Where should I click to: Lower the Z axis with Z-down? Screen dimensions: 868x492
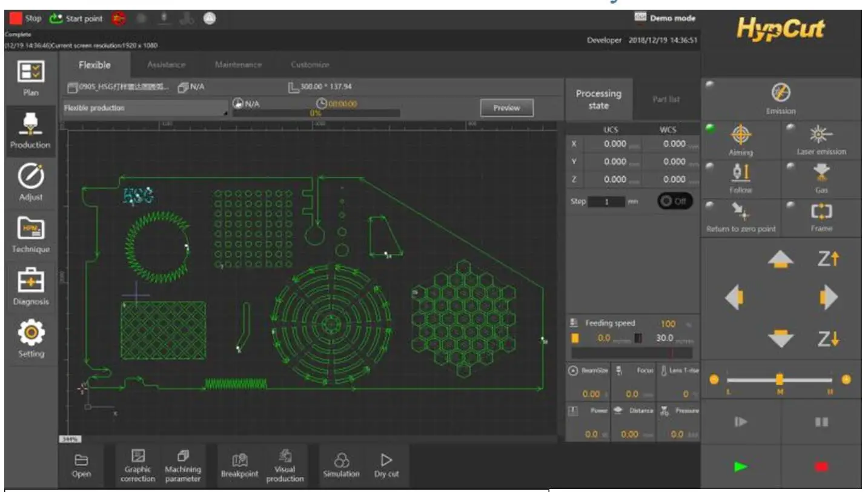point(827,339)
